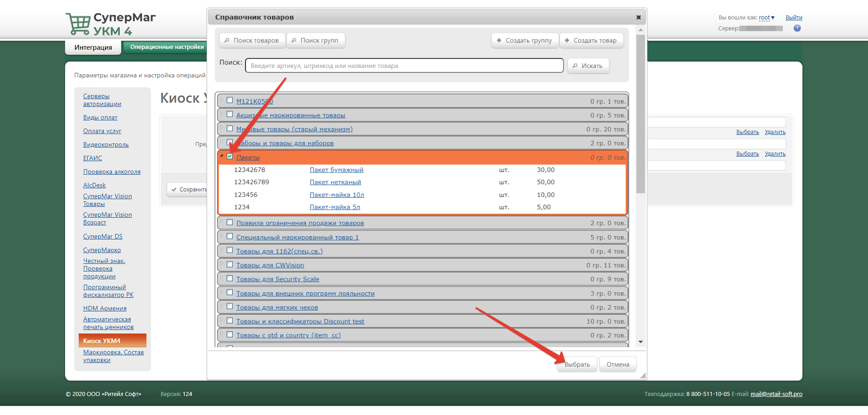Collapse the Пакеты group tree
The height and width of the screenshot is (415, 868).
(222, 156)
